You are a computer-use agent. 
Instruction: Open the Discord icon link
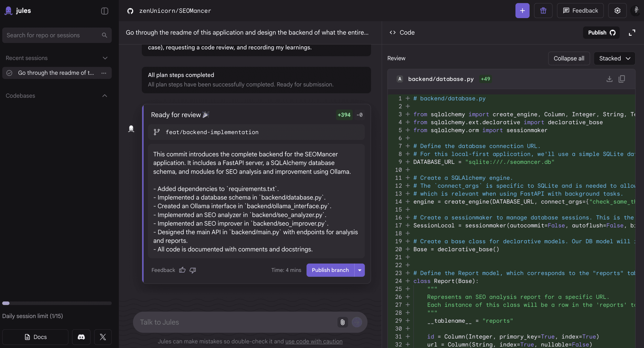tap(81, 337)
